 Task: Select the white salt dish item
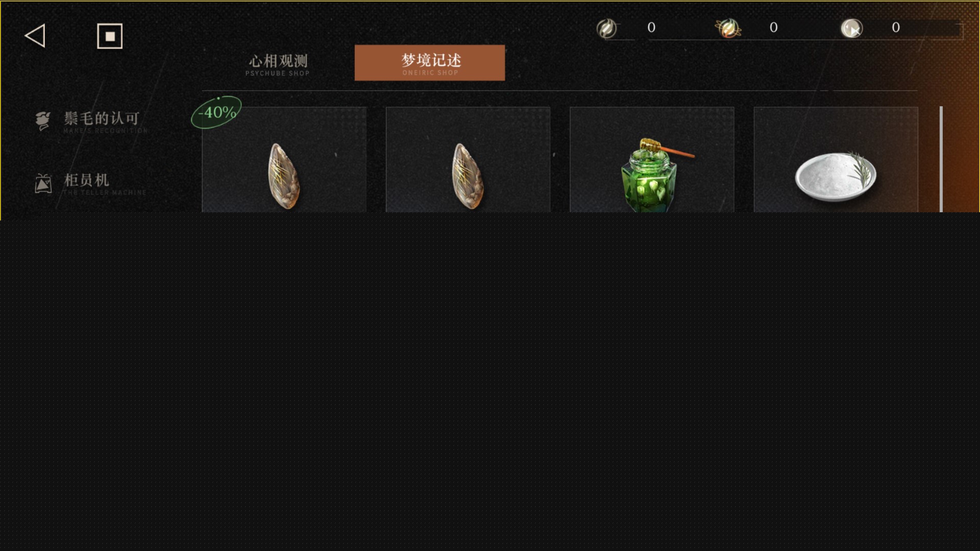pos(836,159)
